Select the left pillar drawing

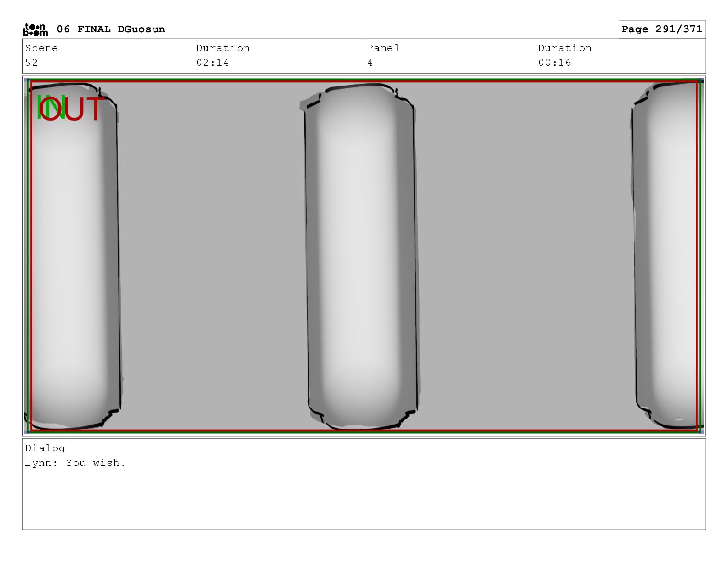click(x=74, y=258)
